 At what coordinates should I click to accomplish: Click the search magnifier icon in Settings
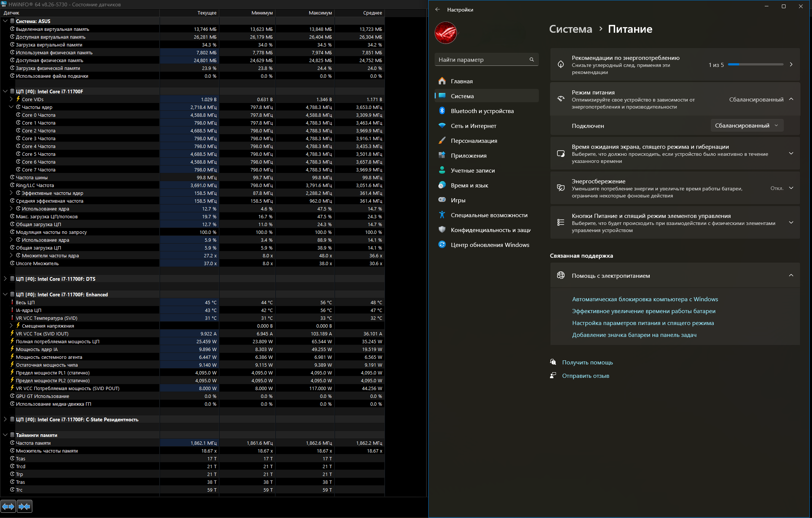pyautogui.click(x=531, y=59)
